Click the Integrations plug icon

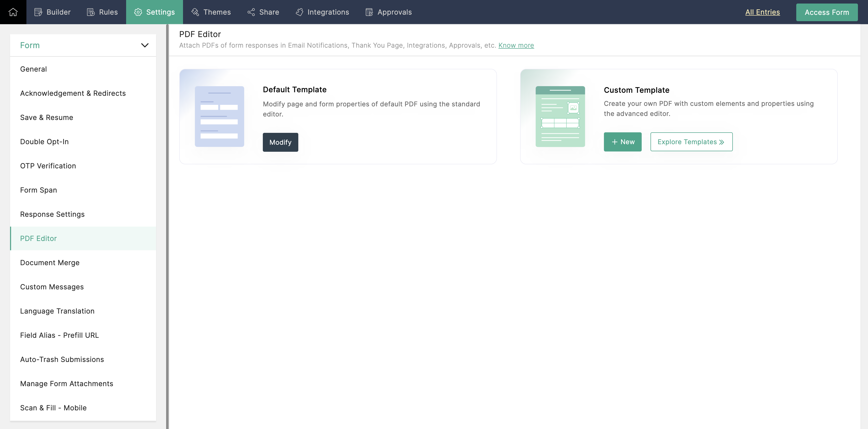tap(299, 12)
